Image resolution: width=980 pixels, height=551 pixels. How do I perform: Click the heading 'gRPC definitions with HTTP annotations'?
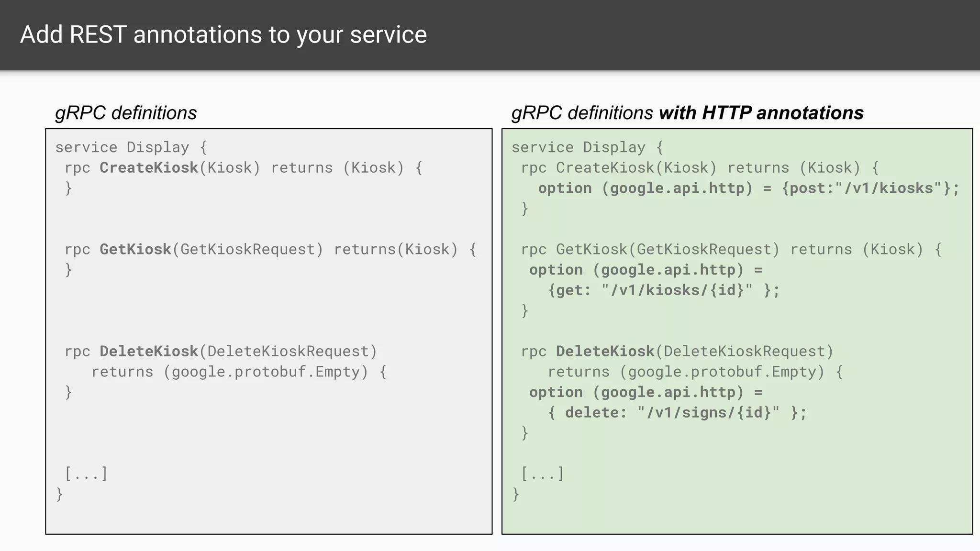point(688,113)
